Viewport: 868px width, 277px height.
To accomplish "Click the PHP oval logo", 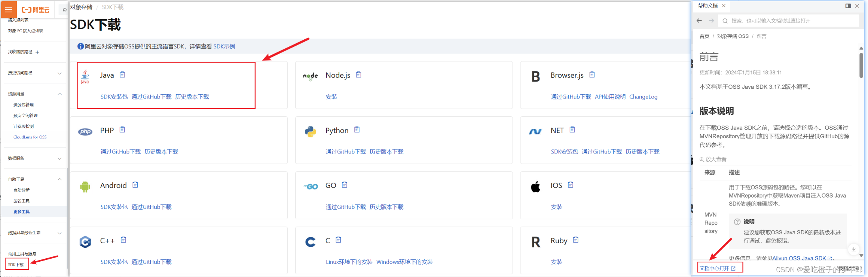I will (85, 132).
